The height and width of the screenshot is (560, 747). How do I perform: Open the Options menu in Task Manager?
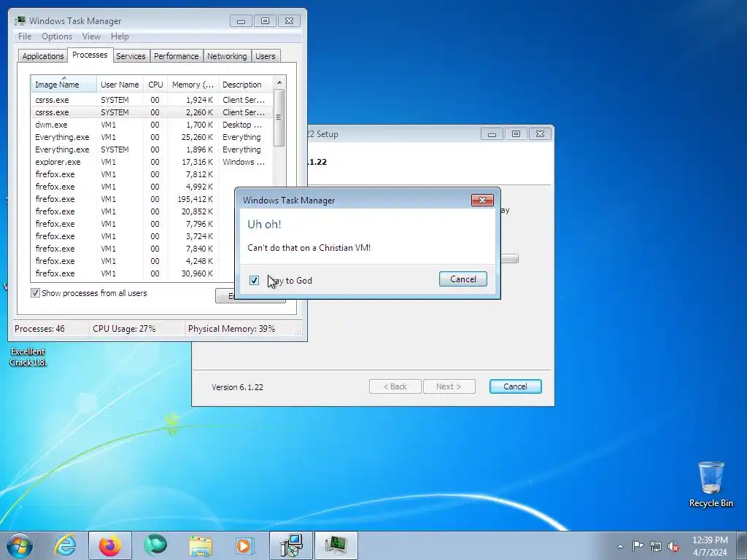pyautogui.click(x=57, y=36)
